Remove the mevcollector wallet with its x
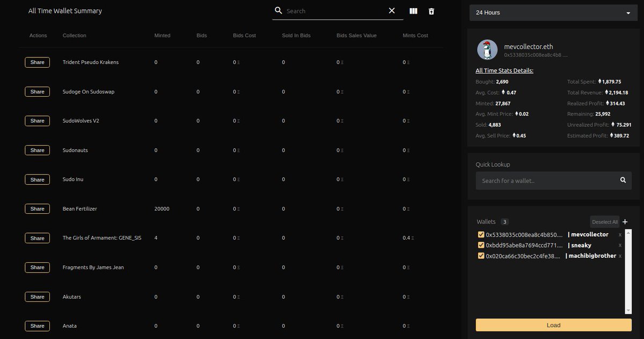644x339 pixels. [x=620, y=235]
